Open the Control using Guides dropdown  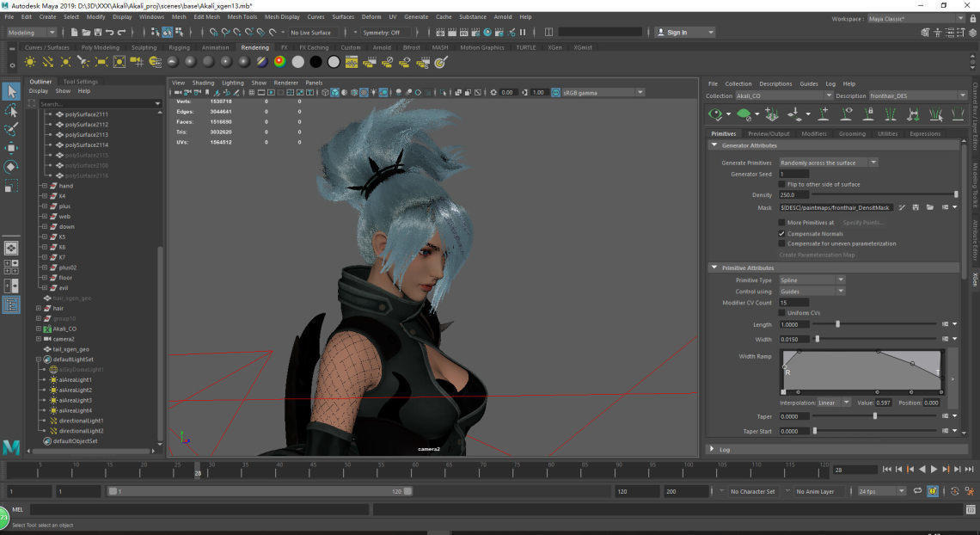pyautogui.click(x=812, y=292)
